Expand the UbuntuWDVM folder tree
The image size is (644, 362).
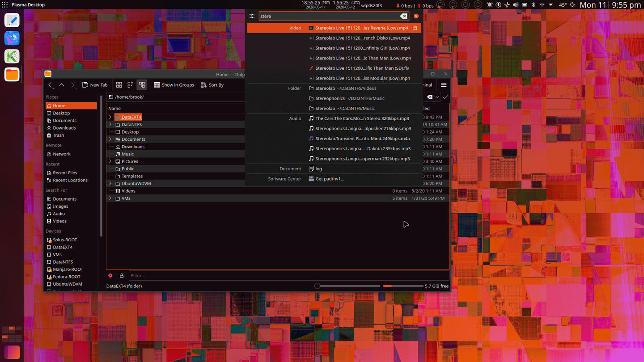coord(110,183)
